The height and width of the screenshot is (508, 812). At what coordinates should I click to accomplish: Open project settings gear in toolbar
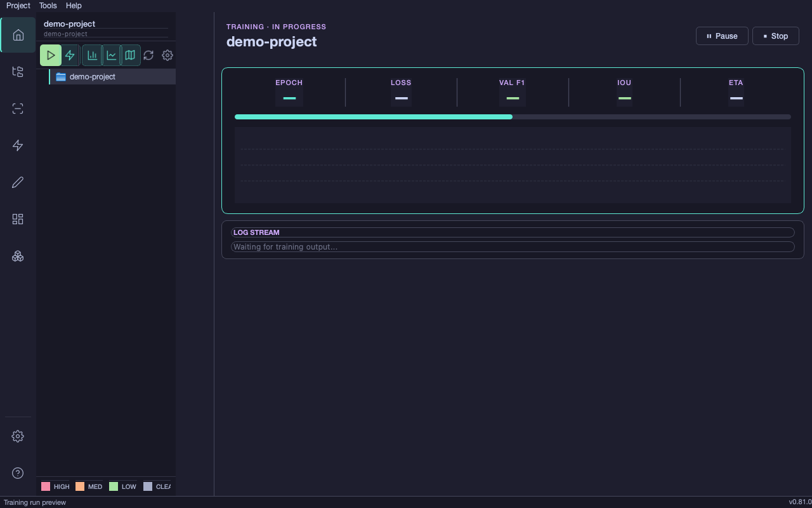(x=167, y=55)
